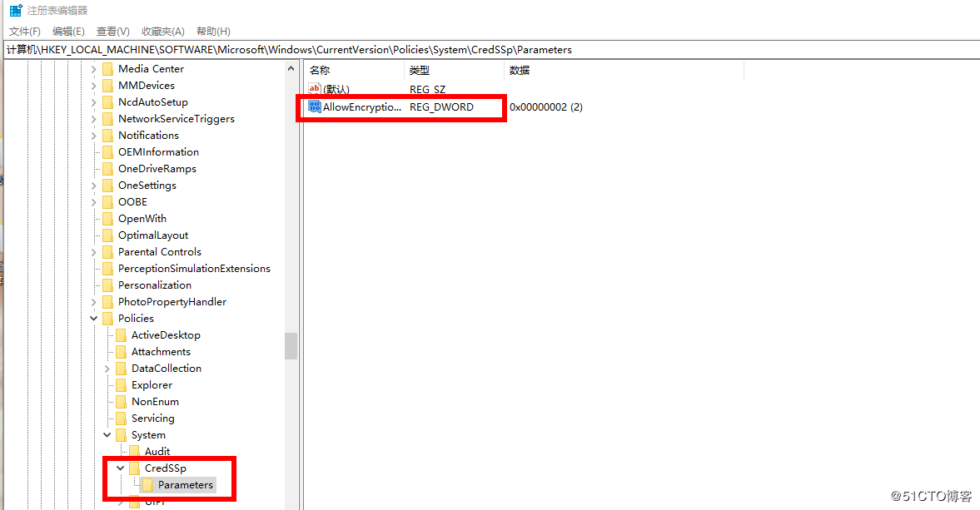Expand the OOBE key
This screenshot has height=510, width=980.
pyautogui.click(x=94, y=202)
